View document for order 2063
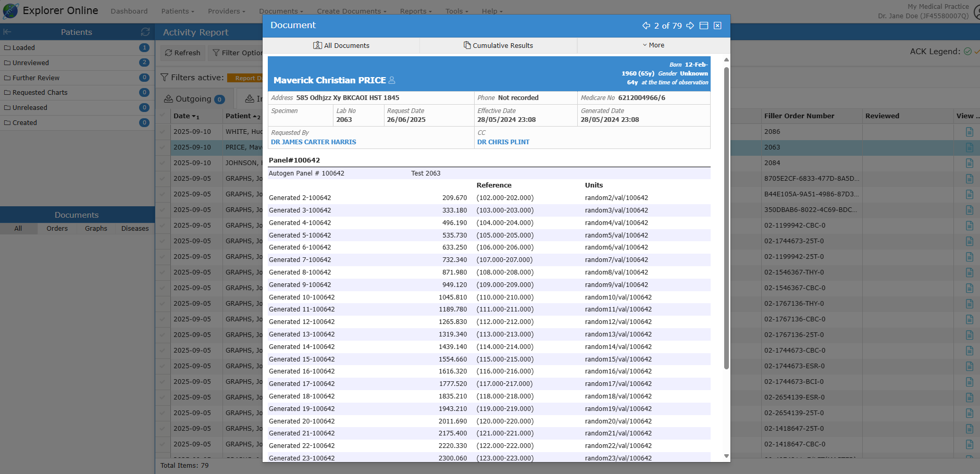Viewport: 980px width, 474px height. click(969, 147)
